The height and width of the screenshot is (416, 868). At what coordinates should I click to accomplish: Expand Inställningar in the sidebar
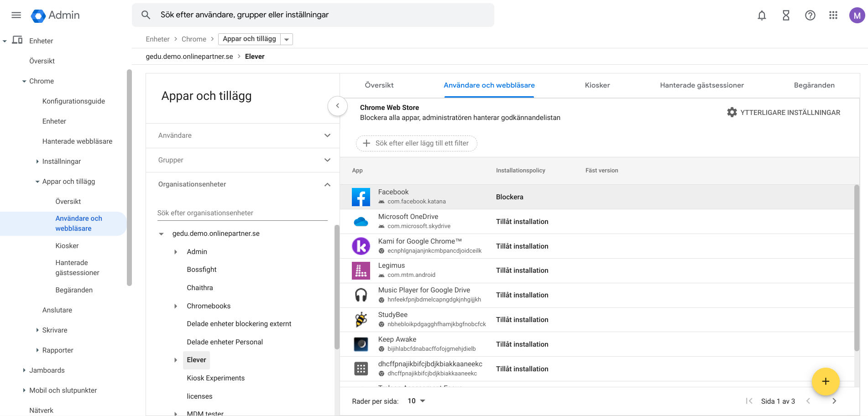pos(37,161)
